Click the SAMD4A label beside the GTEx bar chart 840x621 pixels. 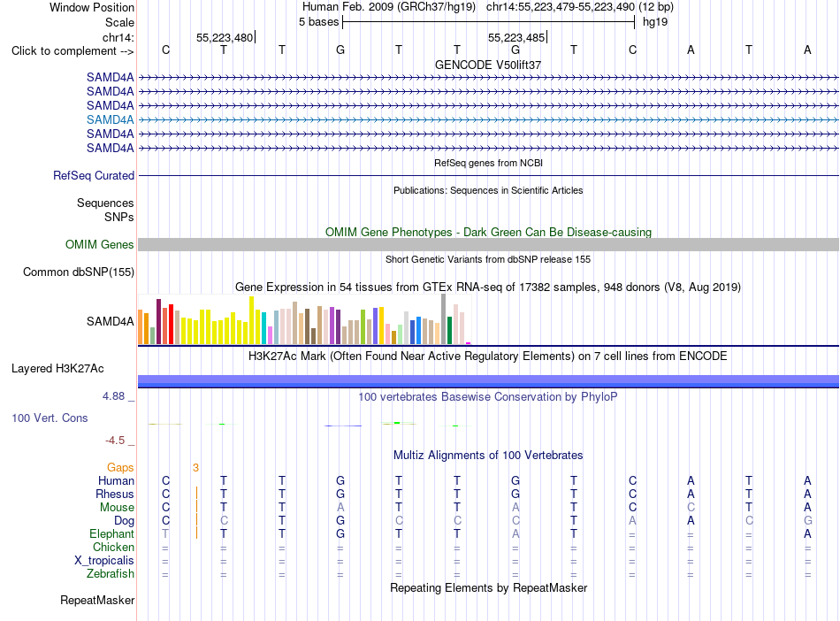[111, 321]
